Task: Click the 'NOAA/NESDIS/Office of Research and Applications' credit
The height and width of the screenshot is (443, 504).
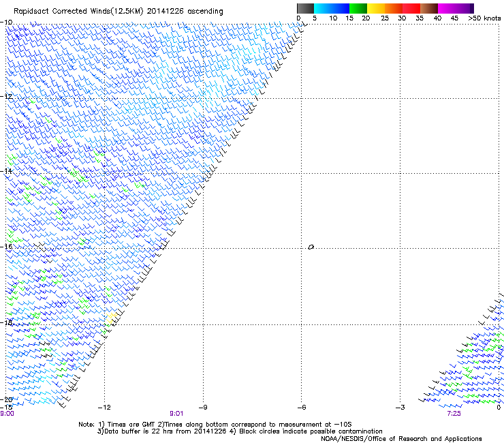Action: (x=401, y=439)
